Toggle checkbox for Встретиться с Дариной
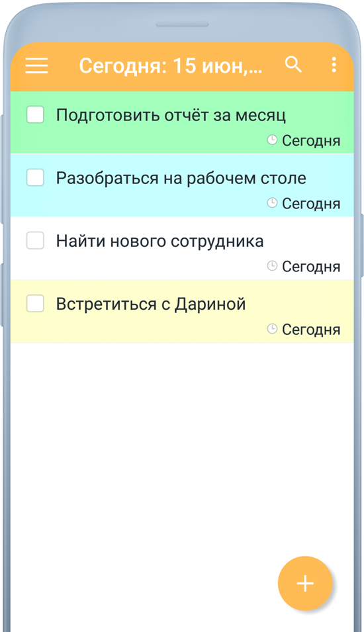364x632 pixels. click(x=35, y=303)
